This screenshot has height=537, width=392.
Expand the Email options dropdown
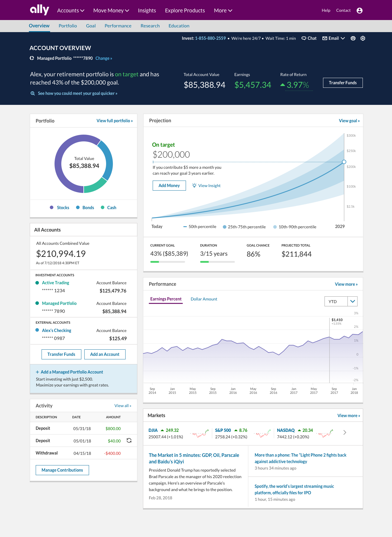point(343,38)
